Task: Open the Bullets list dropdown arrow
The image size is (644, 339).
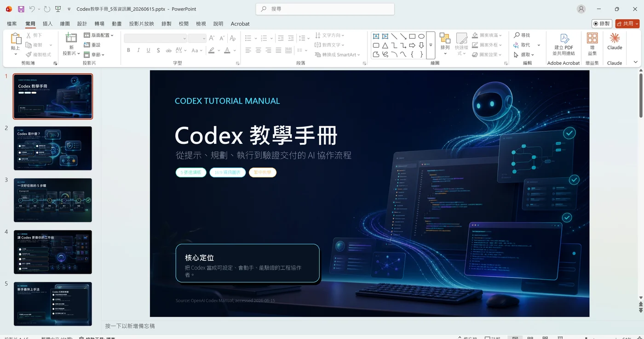Action: (x=255, y=38)
